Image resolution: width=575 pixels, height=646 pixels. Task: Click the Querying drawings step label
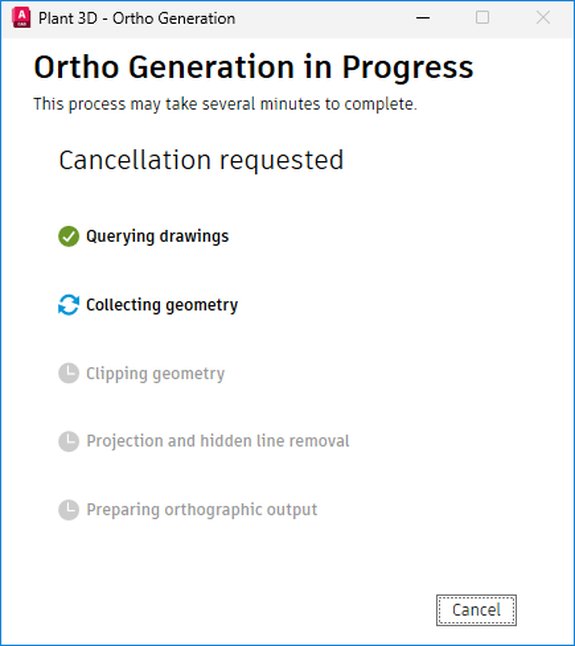(157, 236)
